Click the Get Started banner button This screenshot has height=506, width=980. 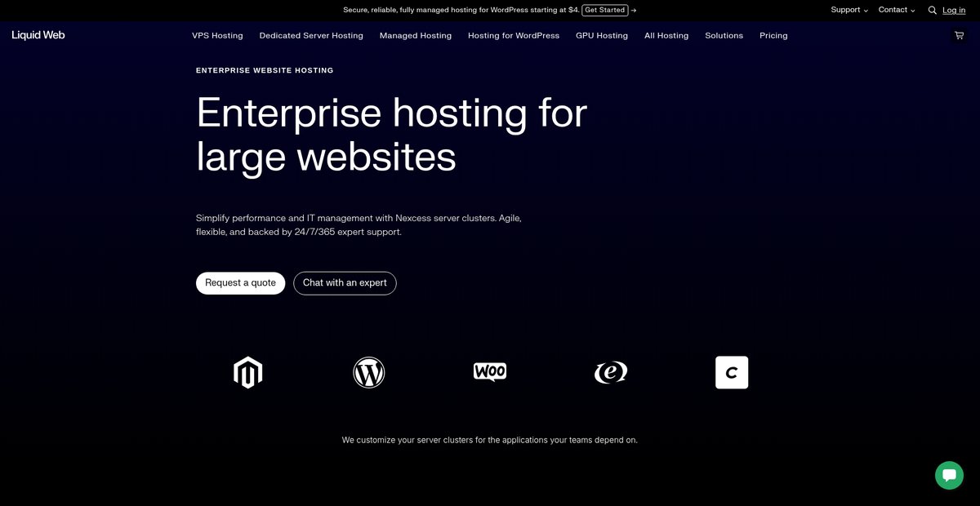[x=605, y=10]
